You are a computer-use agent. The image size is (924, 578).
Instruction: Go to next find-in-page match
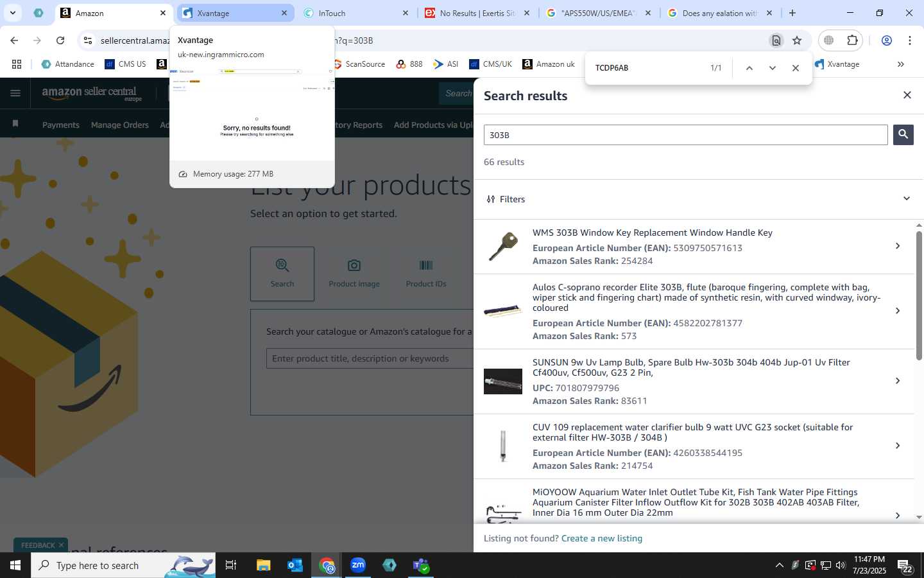772,68
